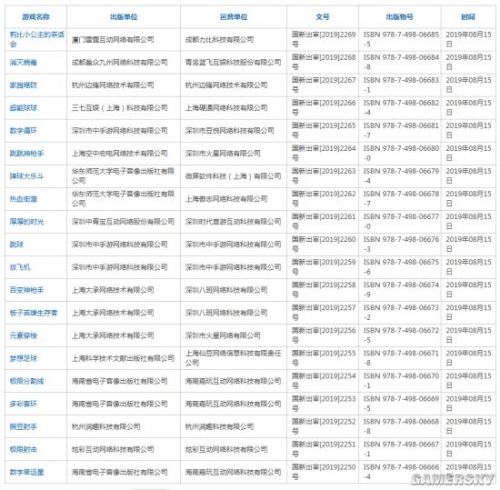The height and width of the screenshot is (490, 500).
Task: Select approval number 国新出审[2019]2267号
Action: click(324, 85)
